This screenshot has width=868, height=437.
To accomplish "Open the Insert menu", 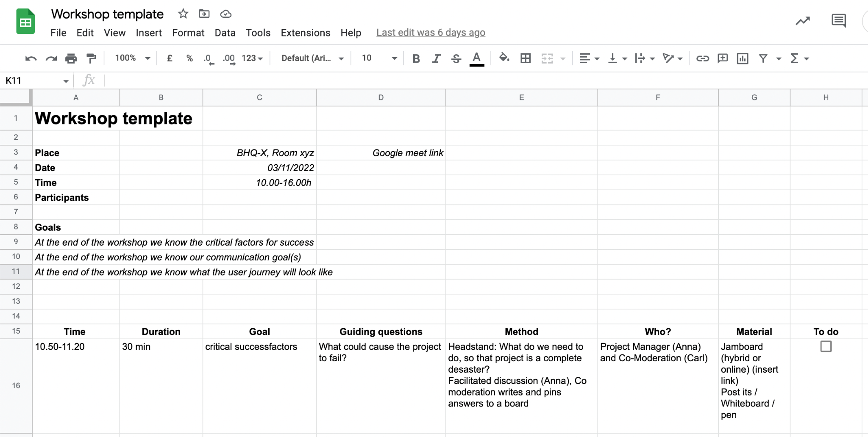I will (x=149, y=33).
